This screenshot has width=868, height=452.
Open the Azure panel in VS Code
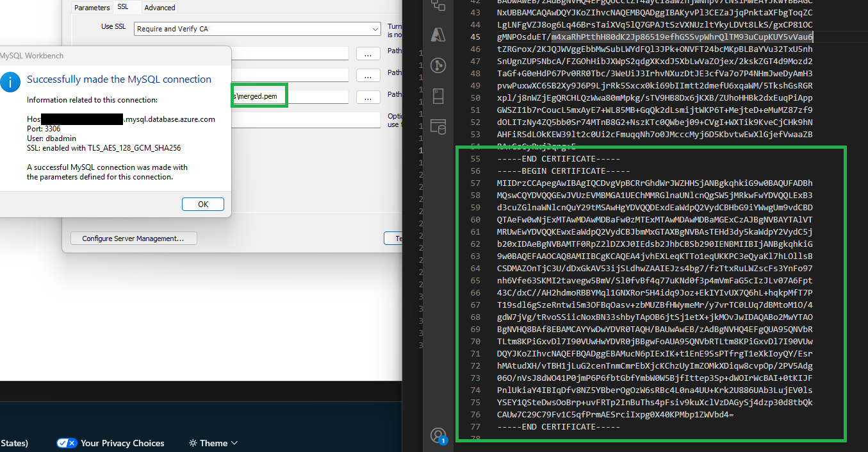[438, 34]
